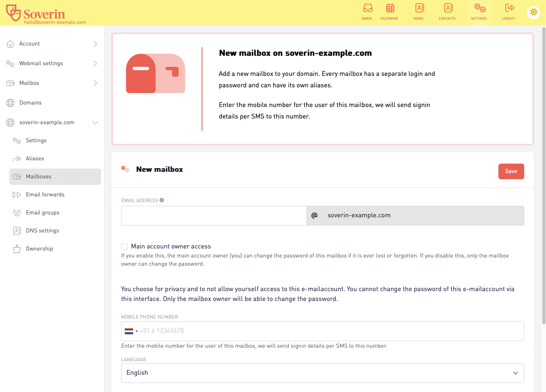Image resolution: width=546 pixels, height=392 pixels.
Task: Click the New mailbox gears icon
Action: pos(125,169)
